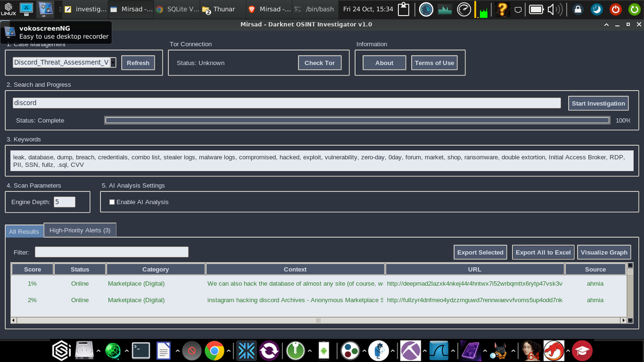Screen dimensions: 644x362
Task: Open the terminal icon in the dock
Action: [x=141, y=351]
